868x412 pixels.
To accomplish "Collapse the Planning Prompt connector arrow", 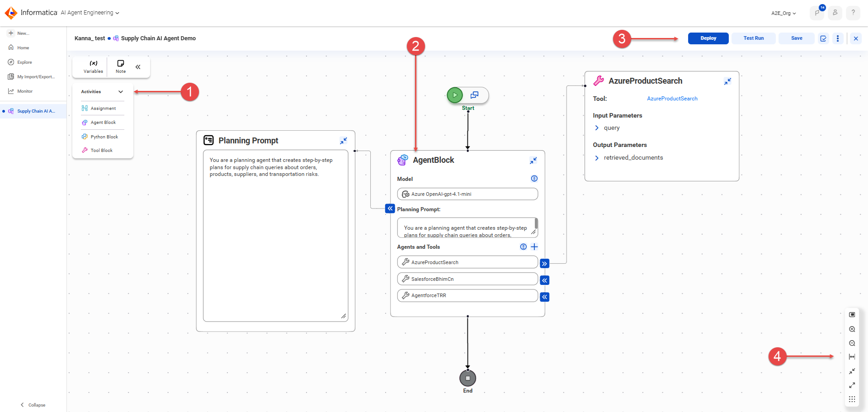I will (390, 208).
